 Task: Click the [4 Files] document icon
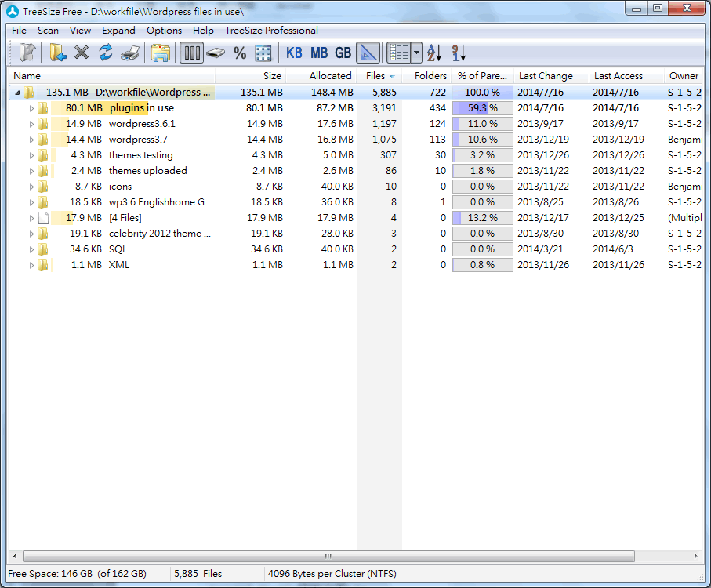(x=43, y=218)
